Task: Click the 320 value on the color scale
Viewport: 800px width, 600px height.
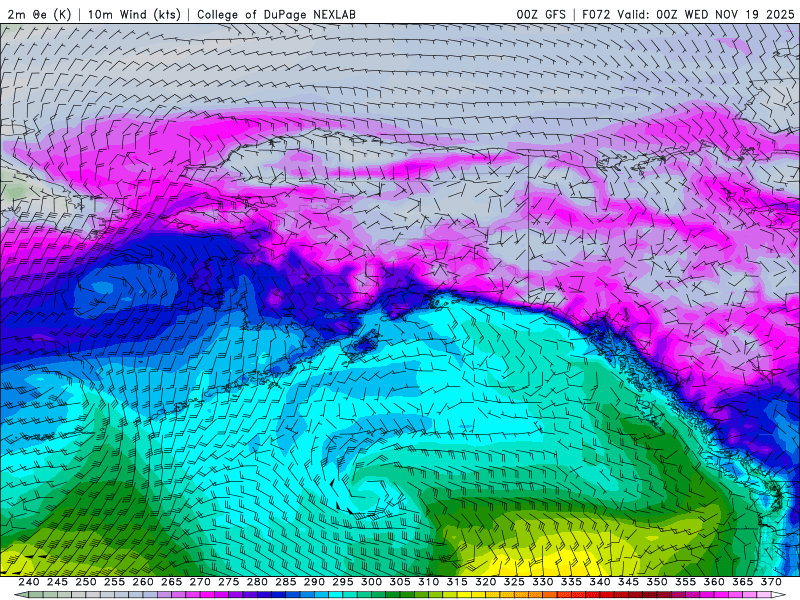Action: click(486, 582)
